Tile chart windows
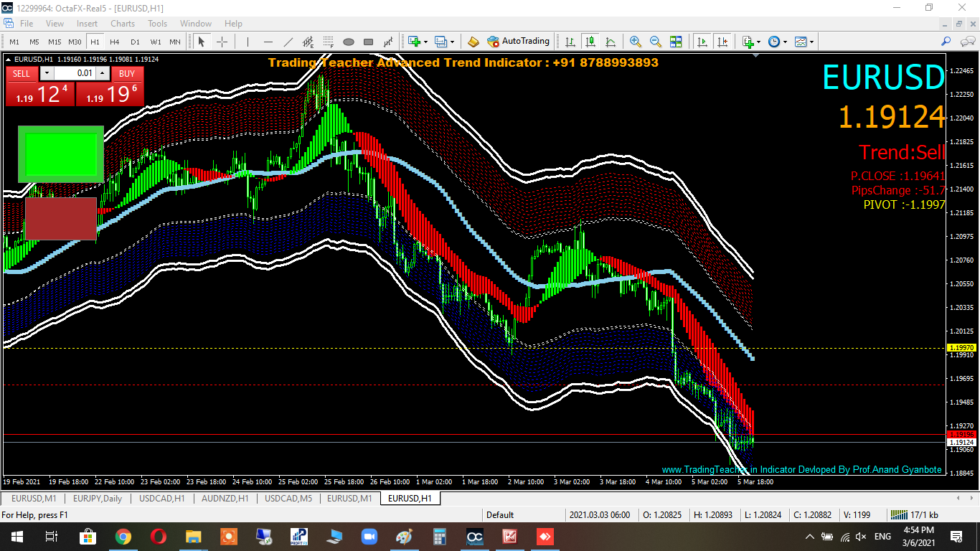 point(676,42)
